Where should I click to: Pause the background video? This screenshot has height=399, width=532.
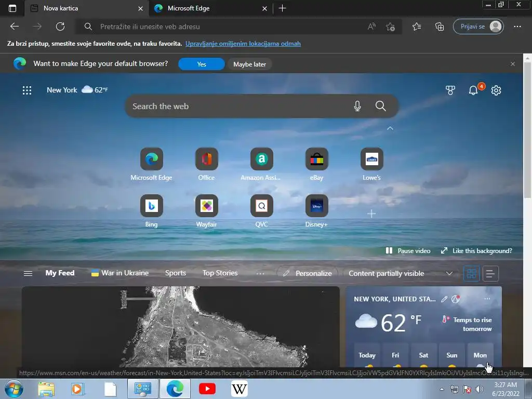408,251
